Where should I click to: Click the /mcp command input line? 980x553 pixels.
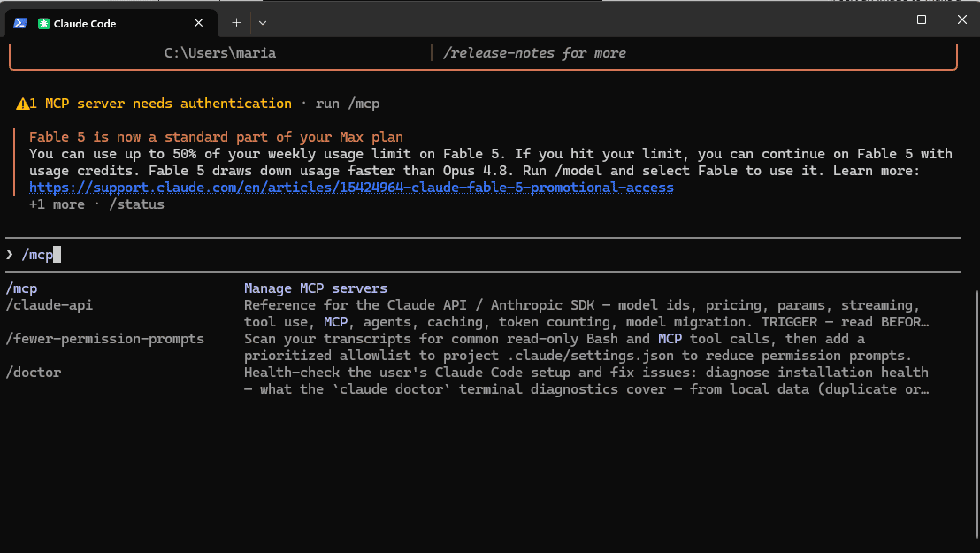483,255
